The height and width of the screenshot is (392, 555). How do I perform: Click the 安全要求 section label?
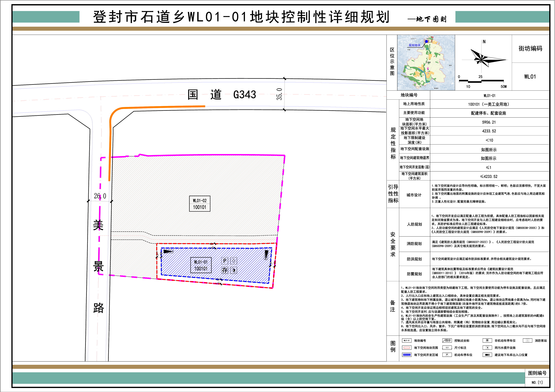(393, 244)
